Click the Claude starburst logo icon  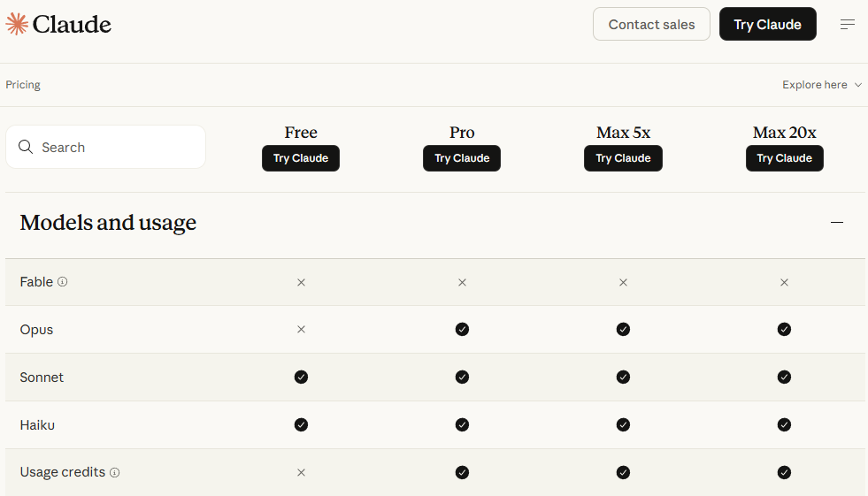click(17, 24)
